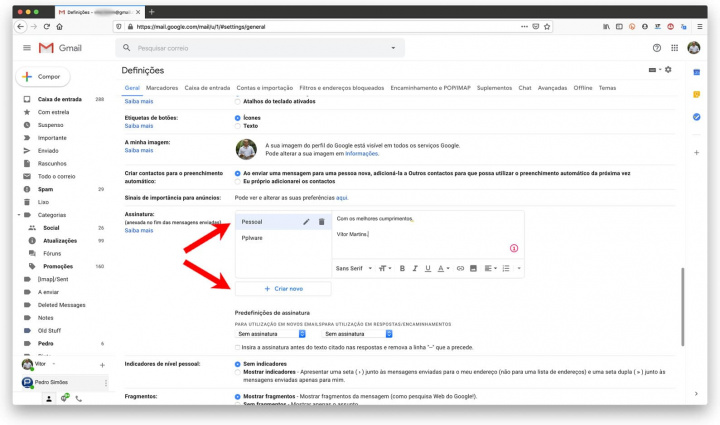Click the Criar novo signature button
The height and width of the screenshot is (425, 720).
pyautogui.click(x=283, y=288)
